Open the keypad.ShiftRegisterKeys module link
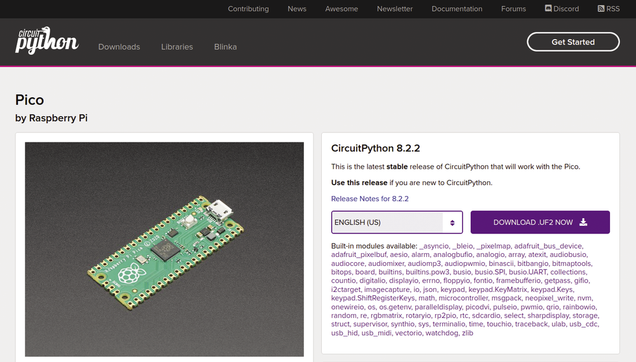The height and width of the screenshot is (362, 636). tap(373, 298)
